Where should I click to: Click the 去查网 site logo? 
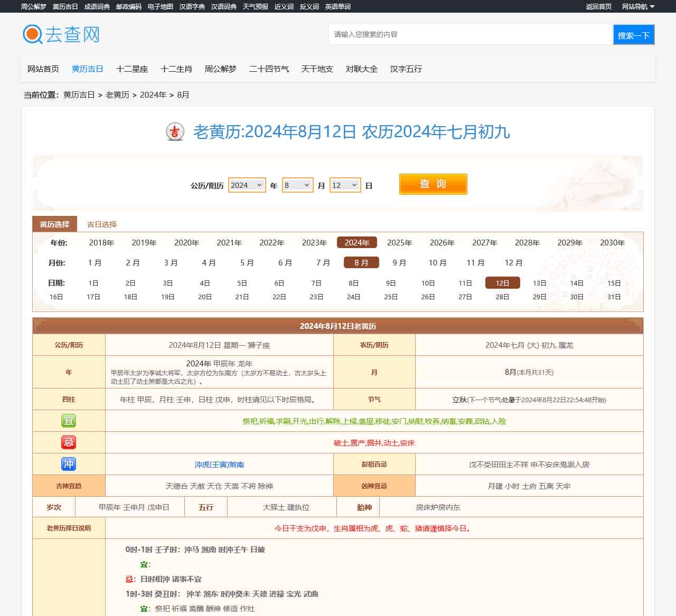tap(61, 34)
